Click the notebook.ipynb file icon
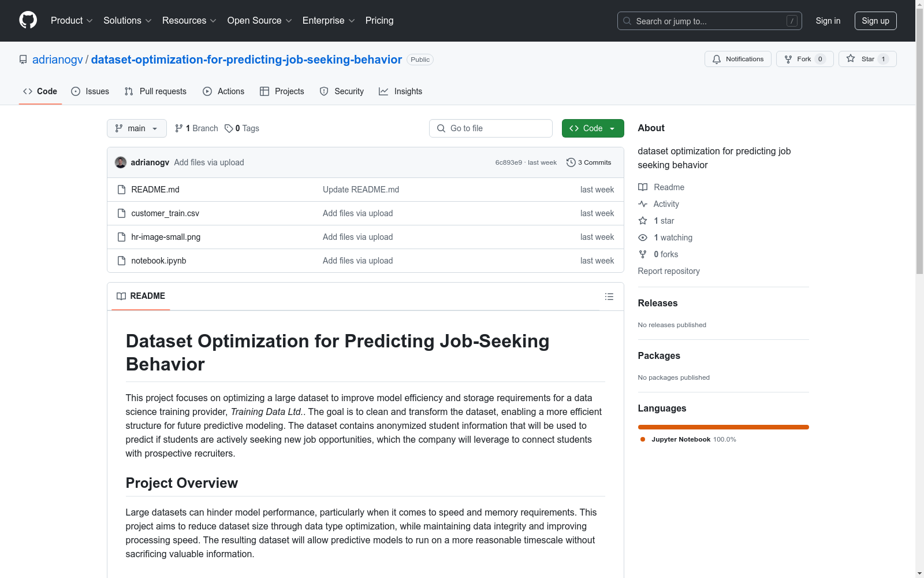Viewport: 924px width, 578px height. [121, 261]
